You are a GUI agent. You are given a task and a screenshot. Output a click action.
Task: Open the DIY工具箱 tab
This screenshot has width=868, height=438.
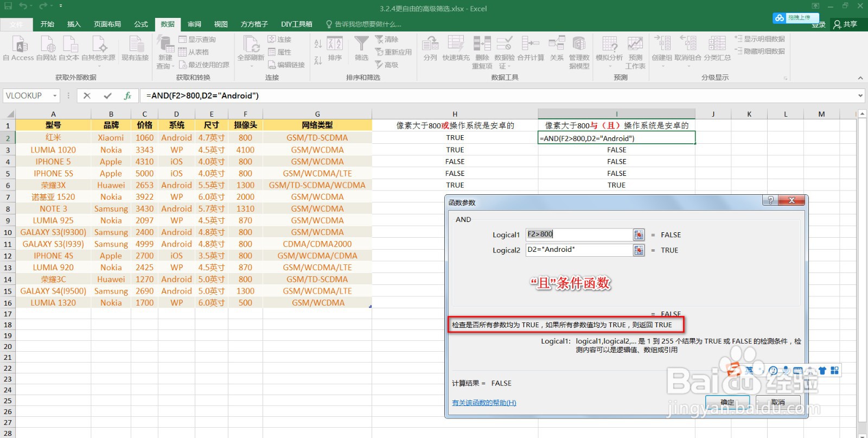[x=297, y=24]
